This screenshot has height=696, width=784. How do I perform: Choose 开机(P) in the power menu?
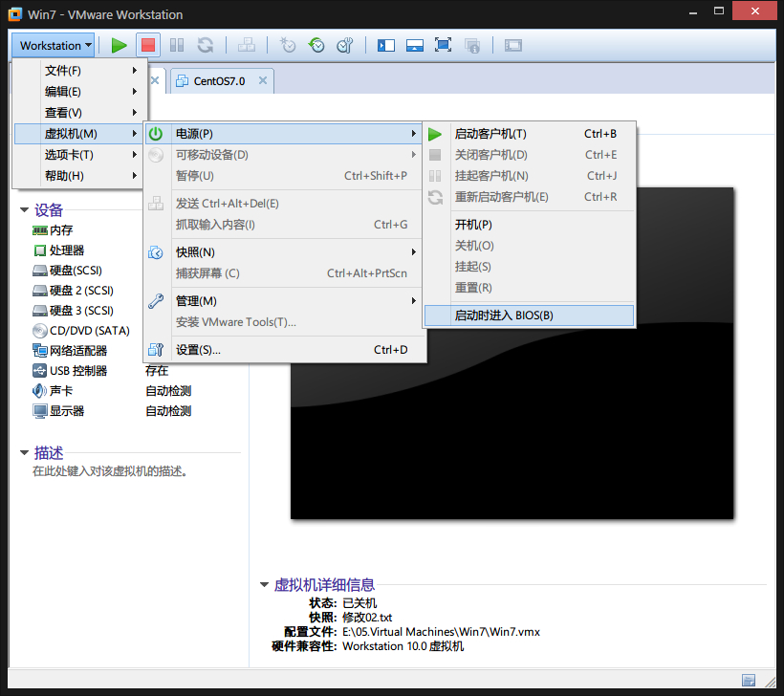point(530,225)
